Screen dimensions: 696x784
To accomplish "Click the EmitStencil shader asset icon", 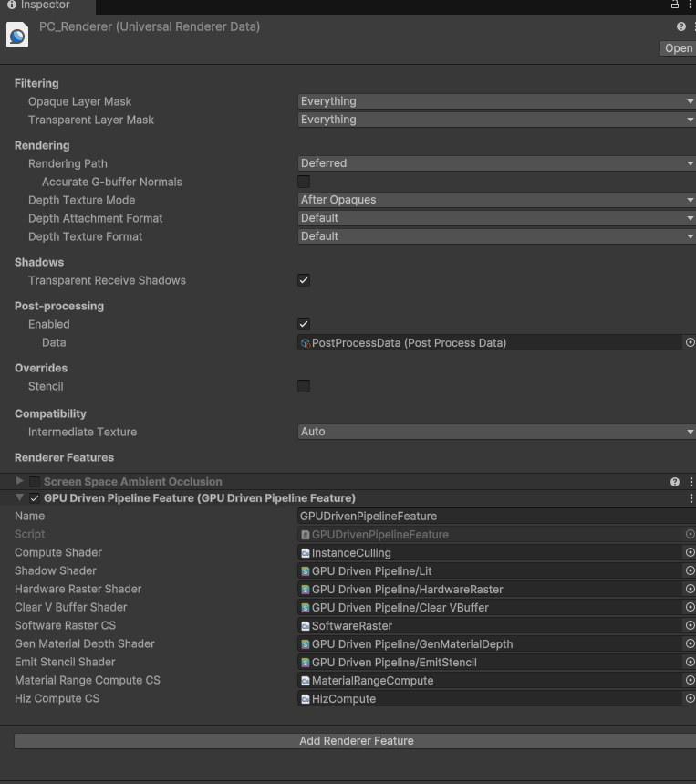I will click(306, 663).
